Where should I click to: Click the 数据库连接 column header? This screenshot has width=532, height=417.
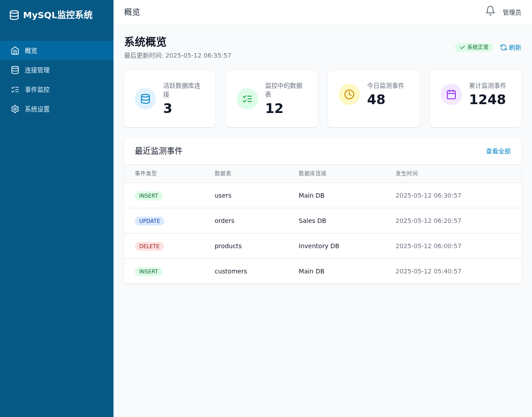[313, 174]
